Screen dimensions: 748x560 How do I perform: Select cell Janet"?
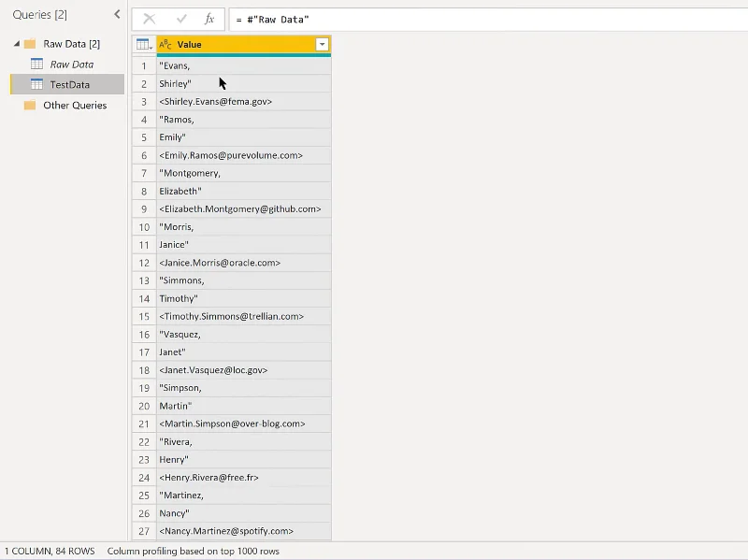tap(244, 352)
